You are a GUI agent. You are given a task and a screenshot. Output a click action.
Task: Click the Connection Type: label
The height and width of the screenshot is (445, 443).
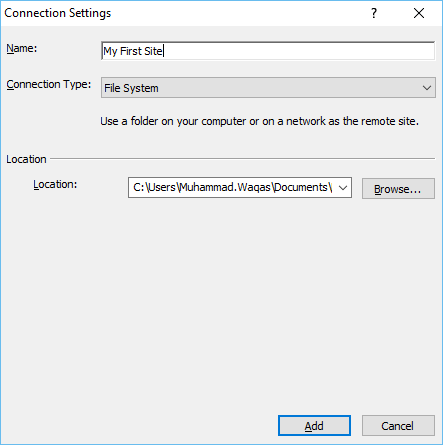pyautogui.click(x=49, y=84)
